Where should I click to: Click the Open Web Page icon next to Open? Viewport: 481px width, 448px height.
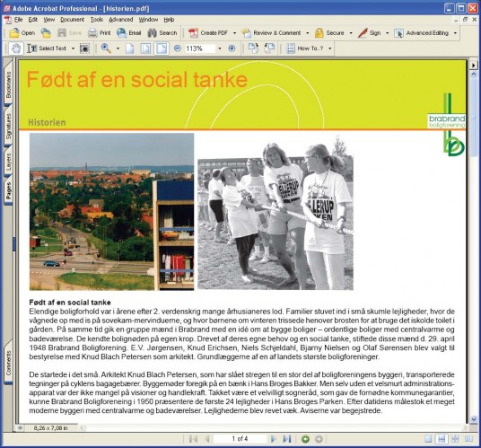(x=46, y=33)
